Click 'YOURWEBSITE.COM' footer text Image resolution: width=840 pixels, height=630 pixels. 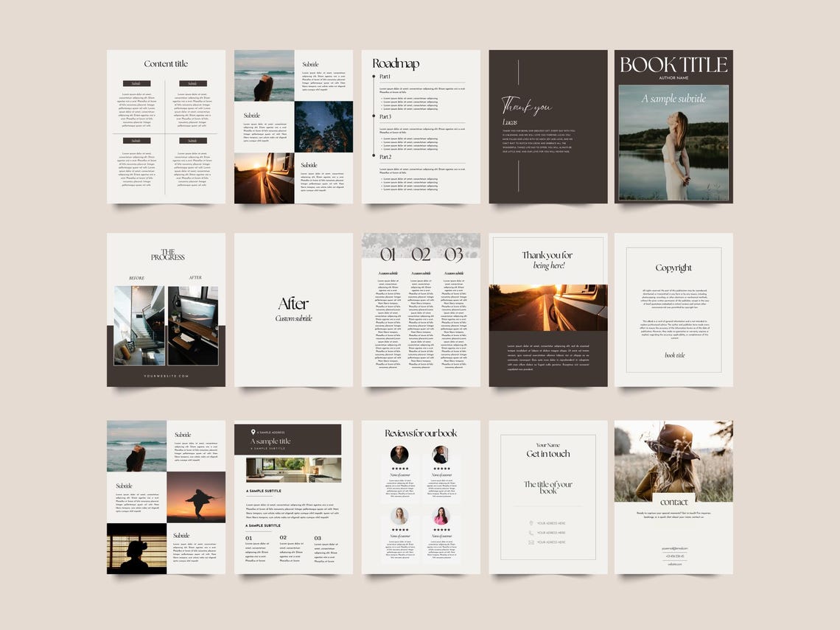166,376
